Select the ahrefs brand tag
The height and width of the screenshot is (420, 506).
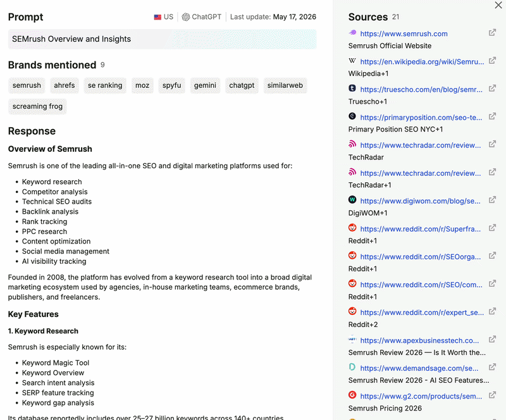65,85
